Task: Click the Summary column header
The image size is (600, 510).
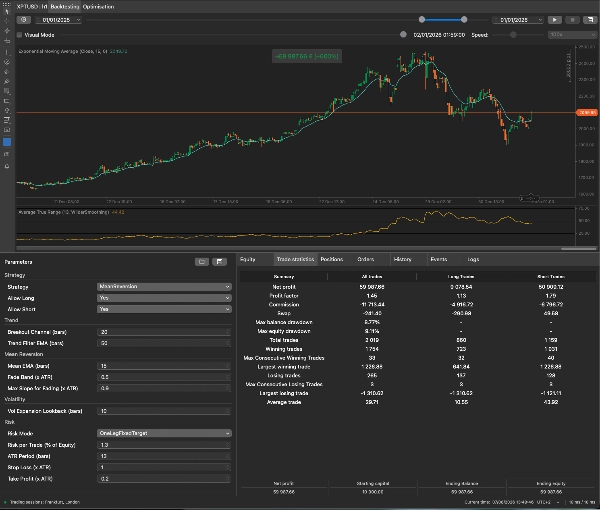Action: pyautogui.click(x=284, y=276)
